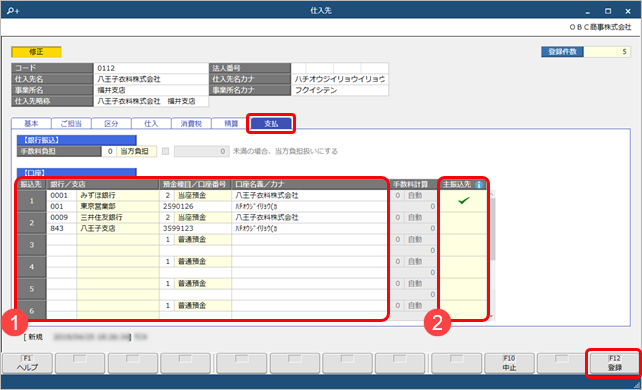642x390 pixels.
Task: Check the box next to 当方負担
Action: tap(165, 151)
